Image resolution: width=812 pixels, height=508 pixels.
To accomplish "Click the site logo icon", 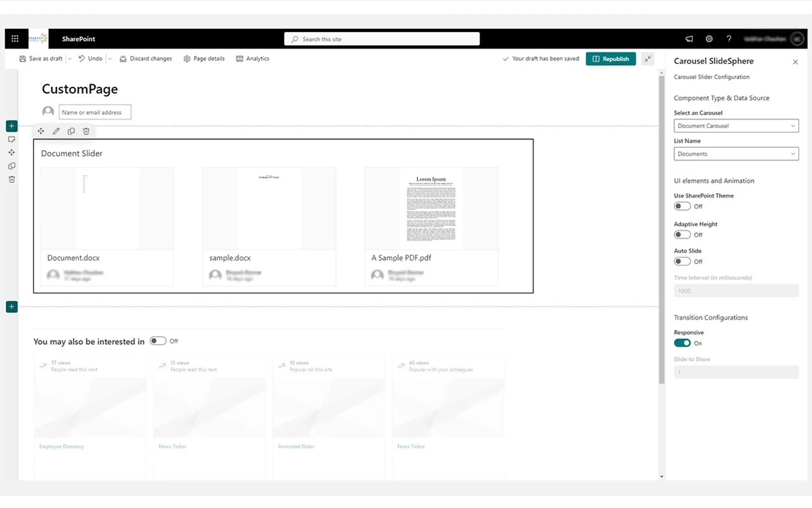I will coord(38,39).
